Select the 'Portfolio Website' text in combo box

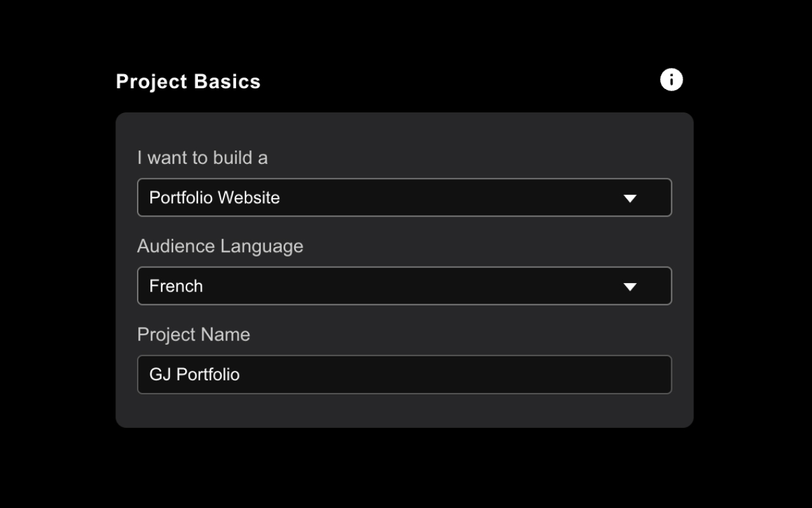[214, 197]
